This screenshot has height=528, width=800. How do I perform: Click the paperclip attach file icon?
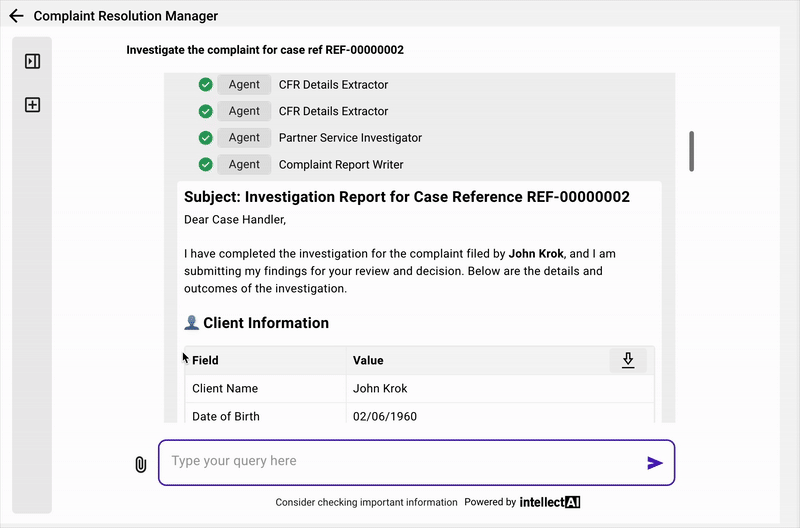(x=141, y=464)
